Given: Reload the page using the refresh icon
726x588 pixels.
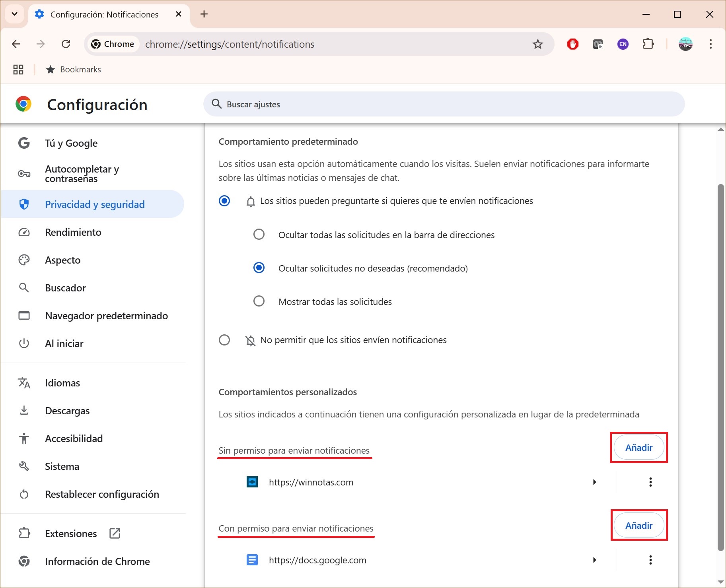Looking at the screenshot, I should click(x=66, y=44).
